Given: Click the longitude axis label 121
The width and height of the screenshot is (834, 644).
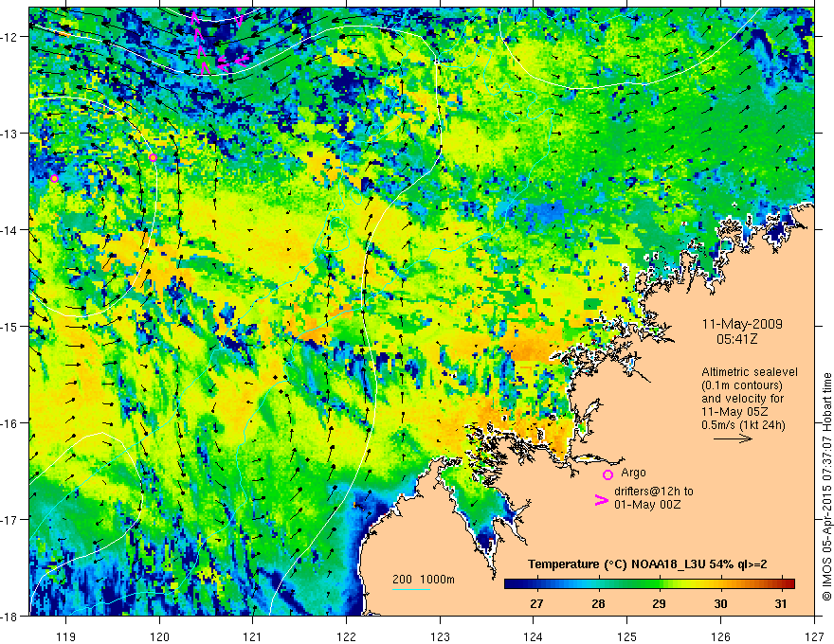Looking at the screenshot, I should 253,636.
